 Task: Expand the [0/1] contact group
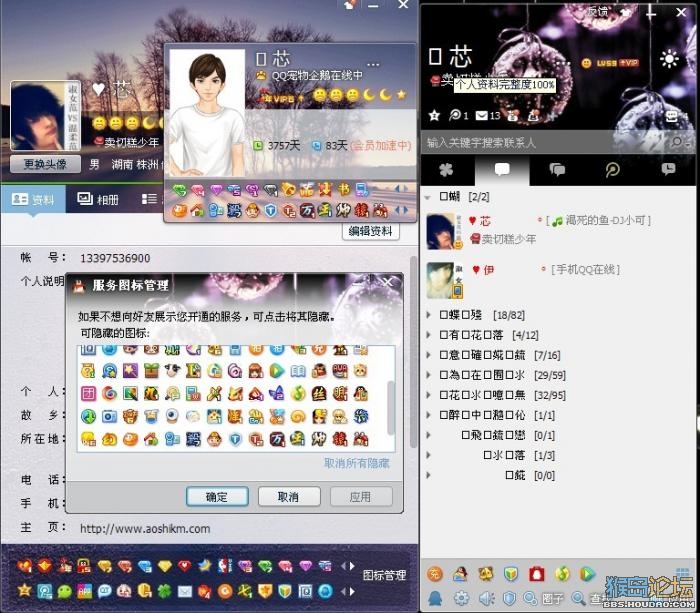pos(428,435)
